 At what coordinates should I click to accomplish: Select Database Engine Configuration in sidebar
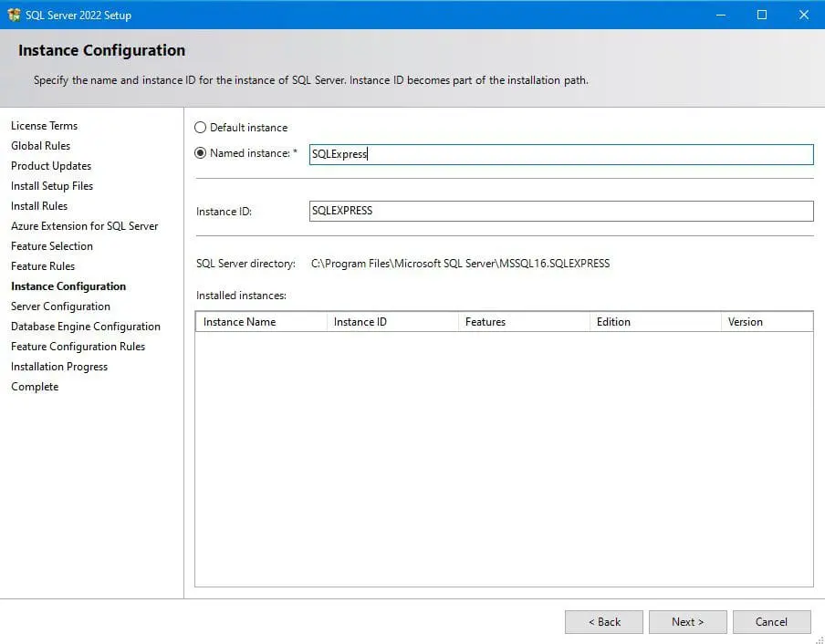[86, 326]
